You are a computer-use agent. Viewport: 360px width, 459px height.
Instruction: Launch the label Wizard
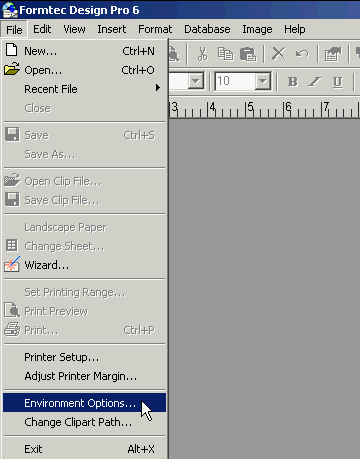coord(85,265)
